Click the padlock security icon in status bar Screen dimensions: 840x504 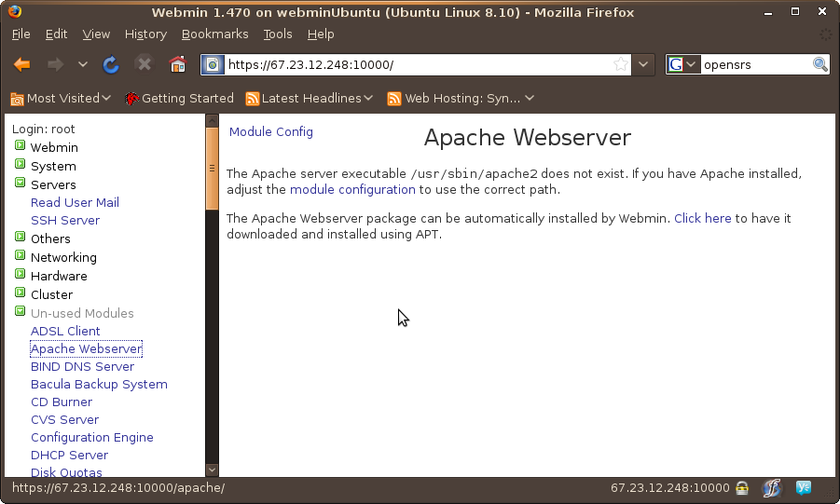[x=742, y=488]
